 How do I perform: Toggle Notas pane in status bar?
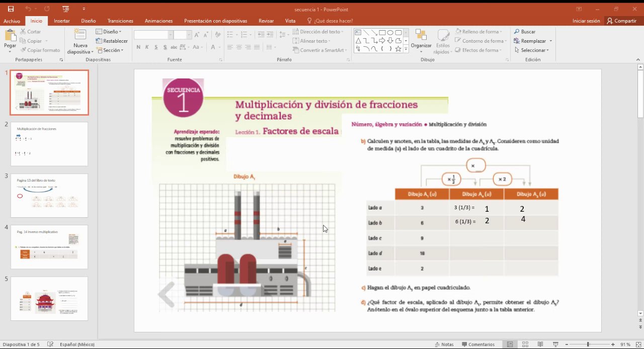[x=444, y=344]
